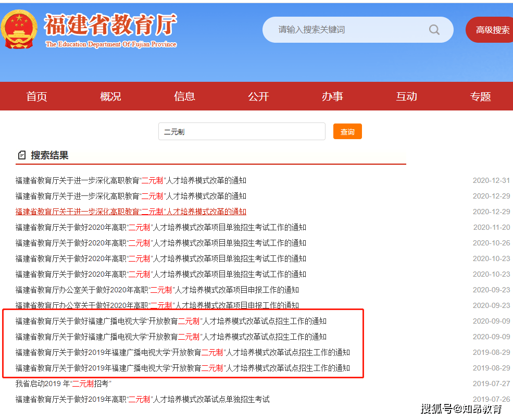The height and width of the screenshot is (420, 513).
Task: Open the last 2019-07-26 search result
Action: click(x=142, y=399)
